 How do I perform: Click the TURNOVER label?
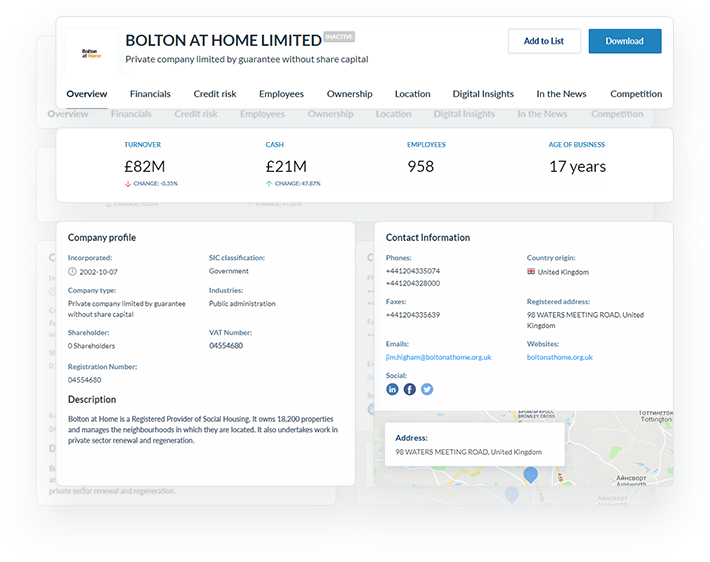143,144
